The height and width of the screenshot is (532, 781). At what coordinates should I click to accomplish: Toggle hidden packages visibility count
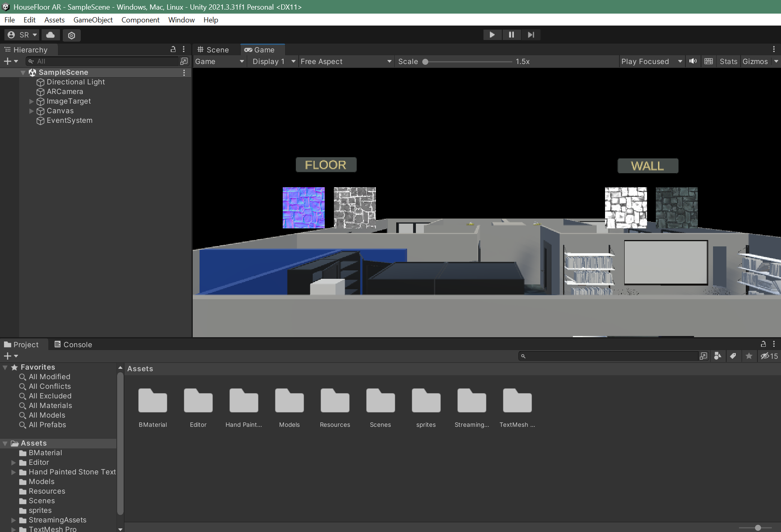click(769, 356)
